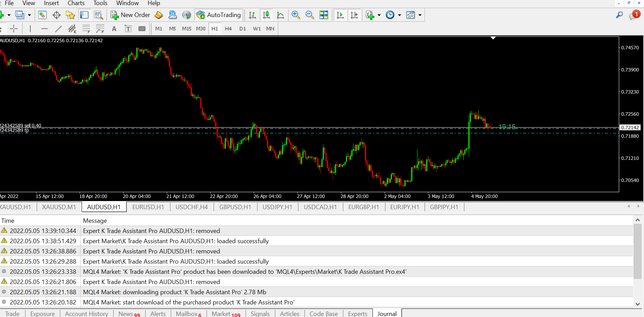This screenshot has width=644, height=317.
Task: Expand the Templates dropdown arrow
Action: (x=420, y=15)
